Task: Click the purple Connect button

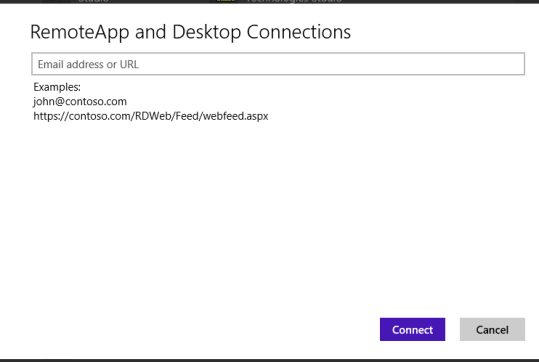Action: (412, 329)
